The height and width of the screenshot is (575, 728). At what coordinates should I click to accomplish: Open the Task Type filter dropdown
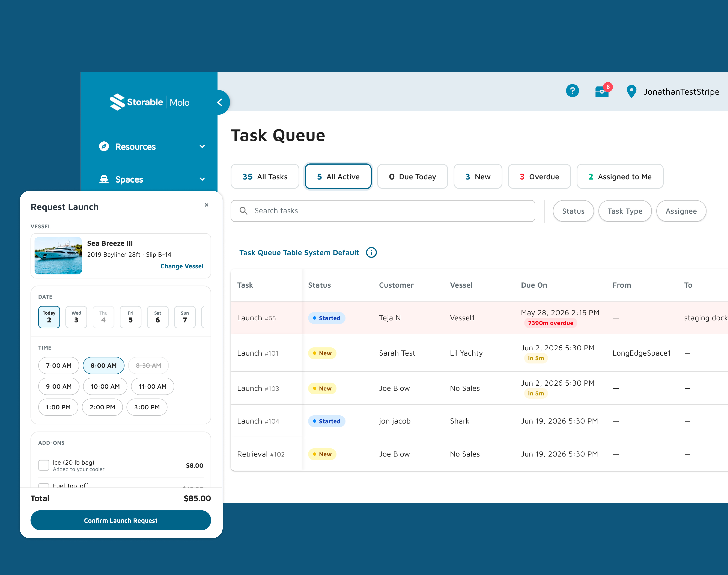click(x=625, y=211)
